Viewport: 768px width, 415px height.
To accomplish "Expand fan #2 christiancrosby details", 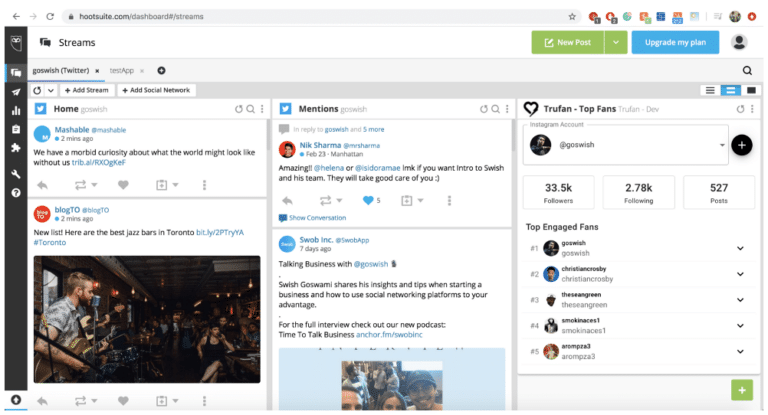I will (740, 274).
